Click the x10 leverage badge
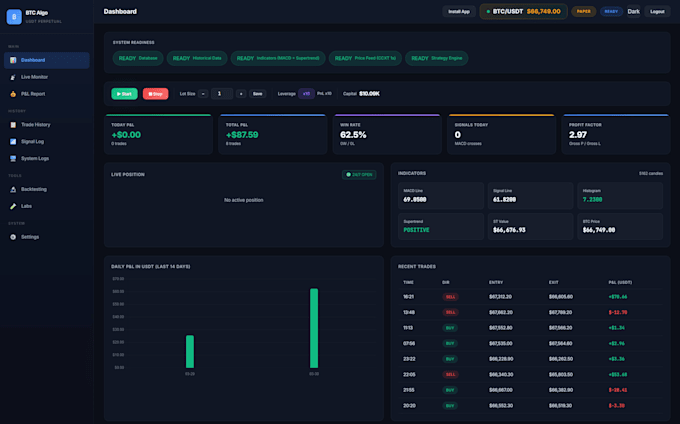680x424 pixels. pos(306,94)
